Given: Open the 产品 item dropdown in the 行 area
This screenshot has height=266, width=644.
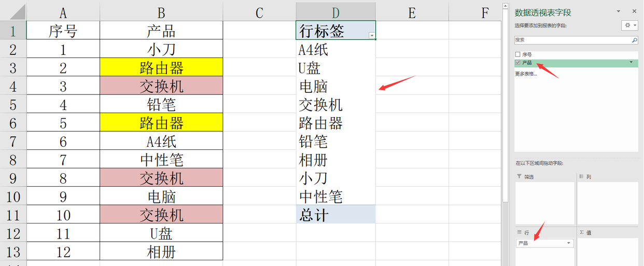Looking at the screenshot, I should 569,243.
